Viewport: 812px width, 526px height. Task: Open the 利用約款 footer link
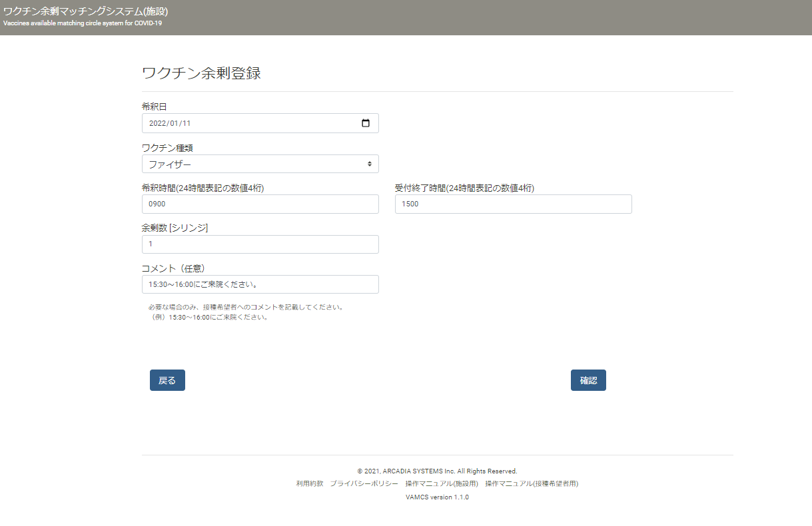[310, 484]
